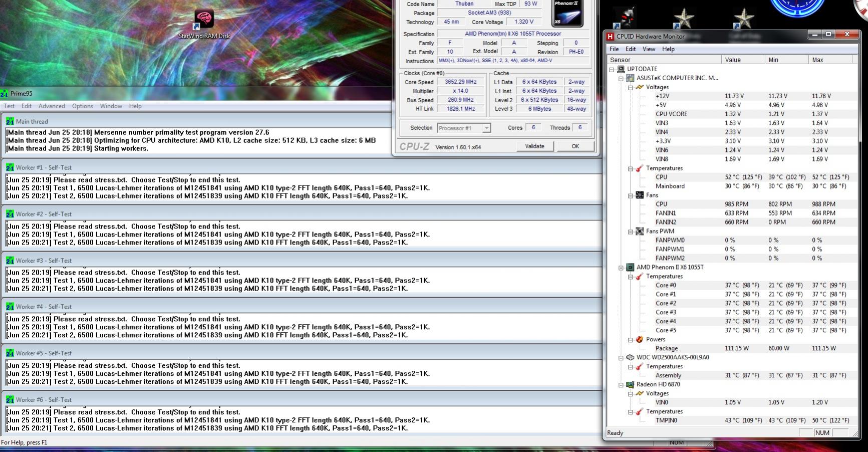Select the FANIN1 fan row

[x=732, y=213]
